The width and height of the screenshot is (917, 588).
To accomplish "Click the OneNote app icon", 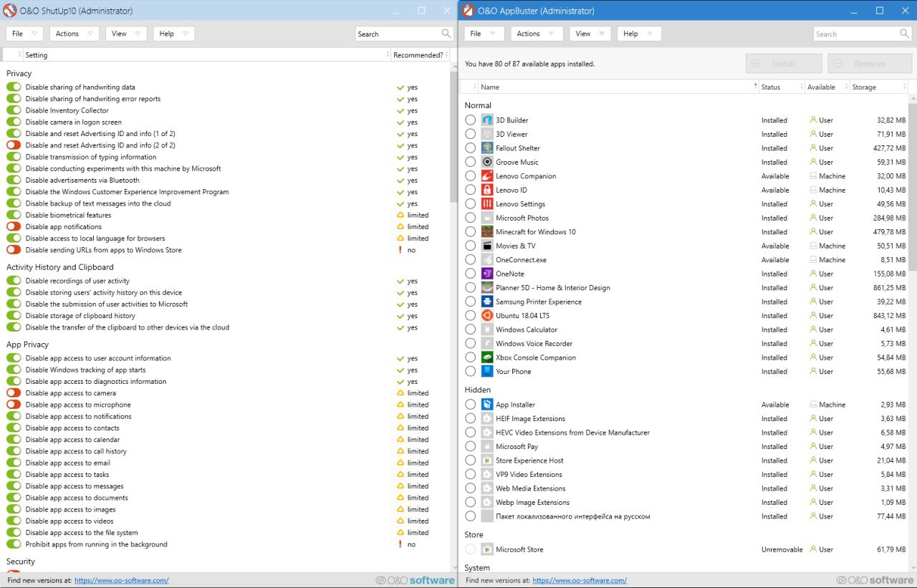I will tap(487, 274).
